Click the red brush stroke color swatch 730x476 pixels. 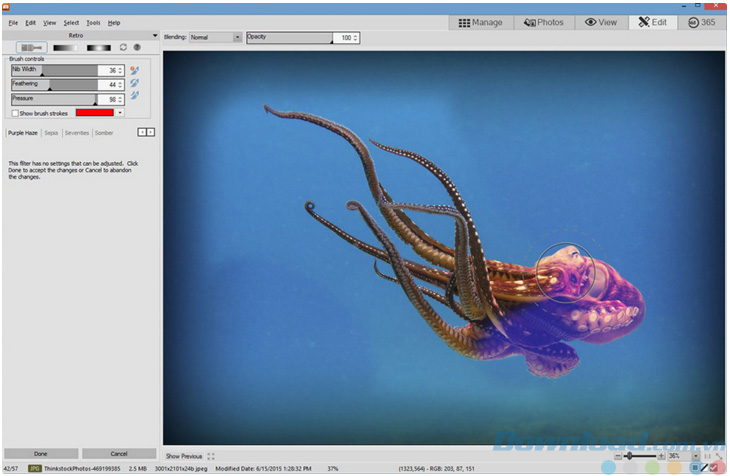click(94, 113)
